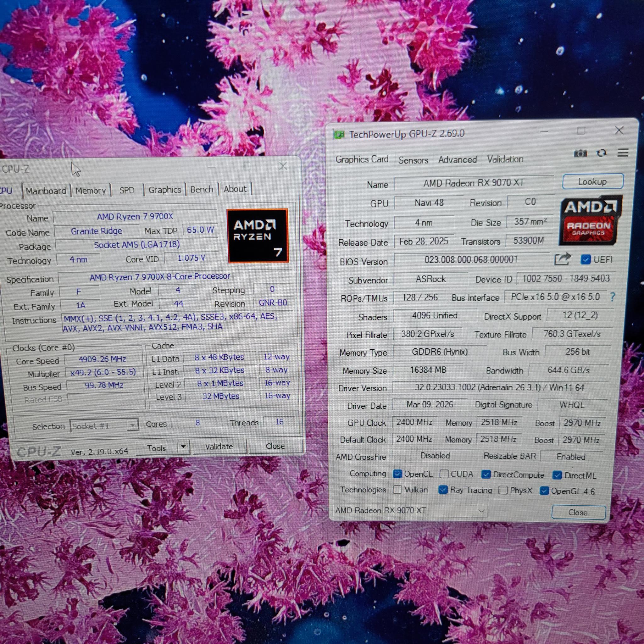Select the Graphics Card tab

[x=362, y=159]
